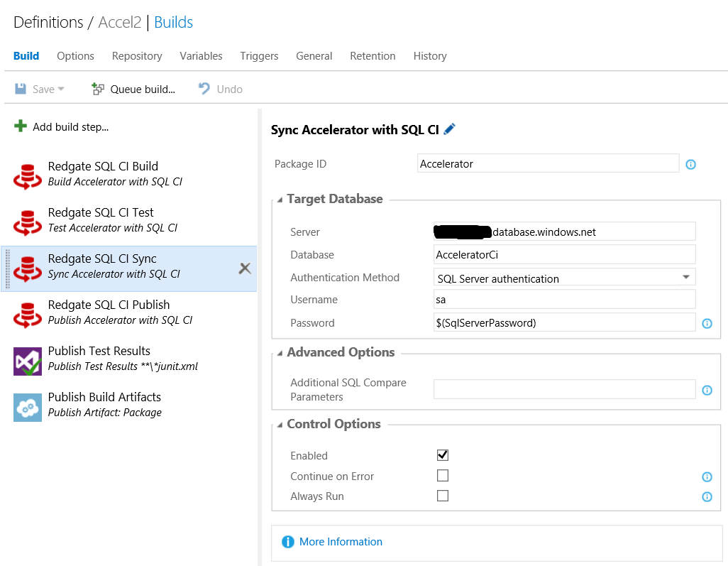728x566 pixels.
Task: Click 'Publish Test Results **\*junit.xml' subtitle
Action: [123, 366]
